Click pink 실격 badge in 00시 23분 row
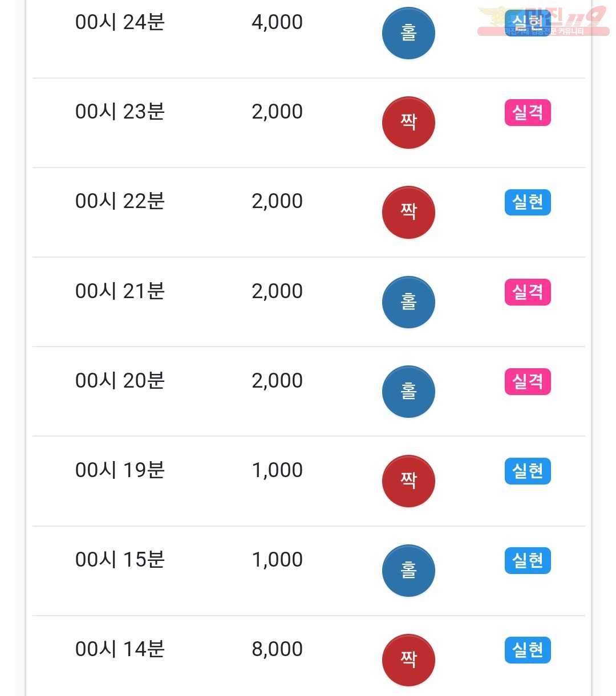 528,112
